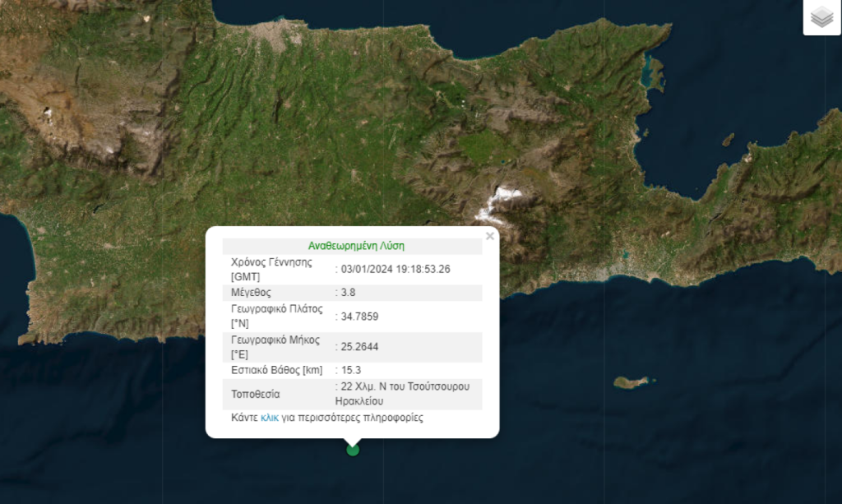Select the green earthquake epicenter marker

pos(352,450)
